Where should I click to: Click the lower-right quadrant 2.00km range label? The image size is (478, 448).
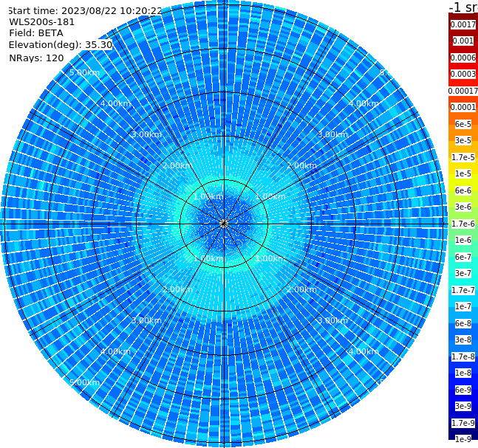click(x=301, y=289)
